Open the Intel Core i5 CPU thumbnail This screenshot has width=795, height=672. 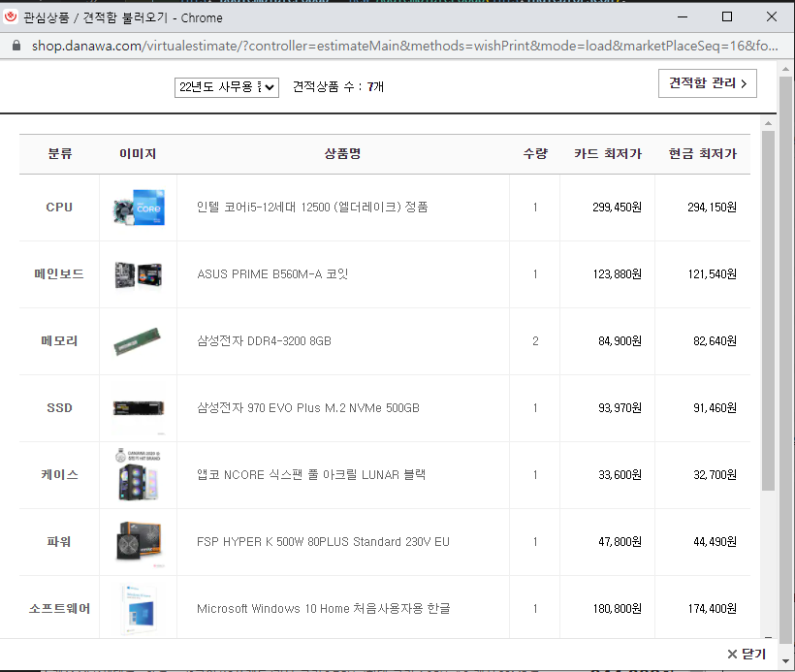point(139,208)
